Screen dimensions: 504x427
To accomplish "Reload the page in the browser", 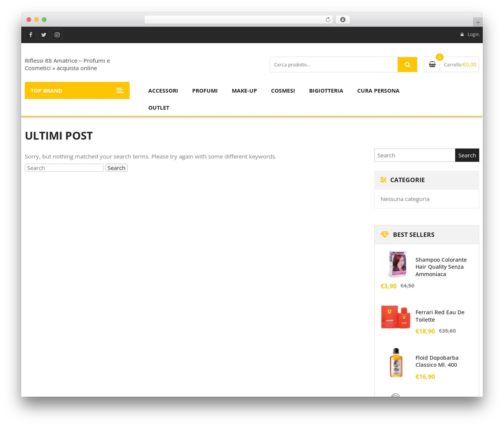I will (x=328, y=20).
